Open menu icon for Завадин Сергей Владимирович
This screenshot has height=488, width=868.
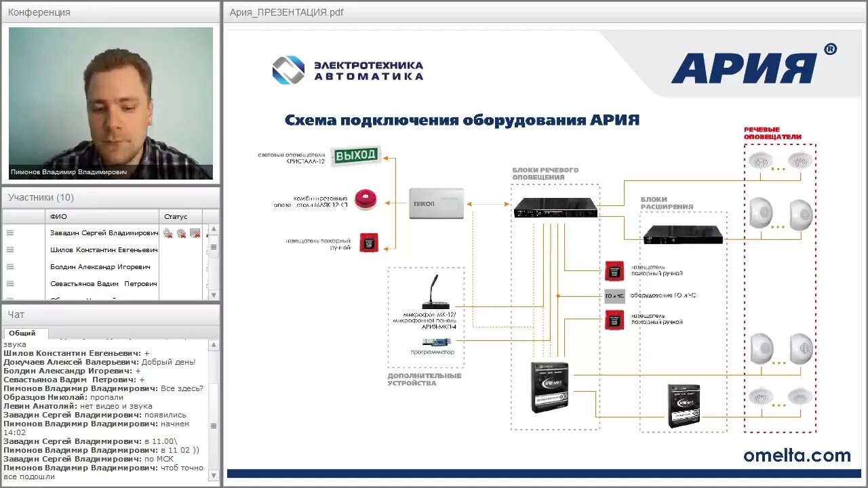point(10,232)
